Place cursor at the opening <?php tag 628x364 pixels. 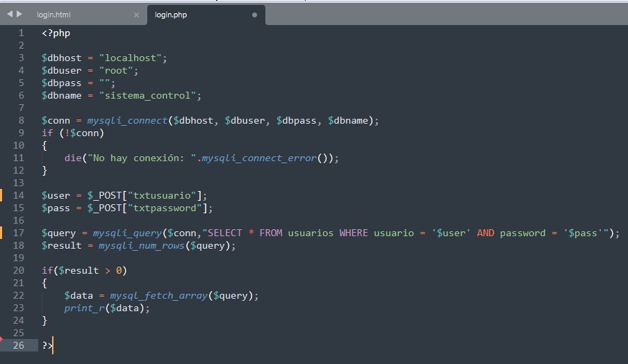56,33
